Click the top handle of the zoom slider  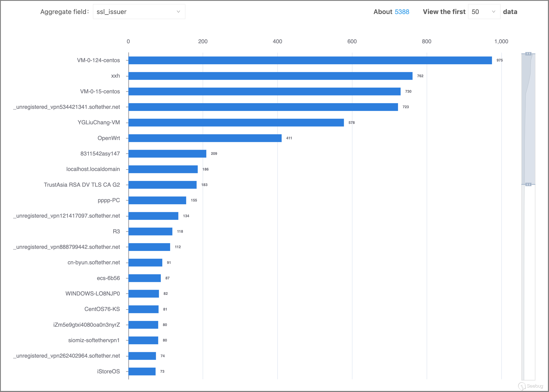coord(528,54)
